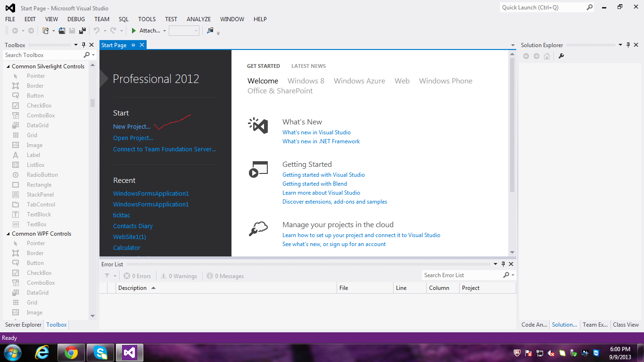The image size is (644, 362).
Task: Select Border under Common Silverlight Controls
Action: [35, 86]
